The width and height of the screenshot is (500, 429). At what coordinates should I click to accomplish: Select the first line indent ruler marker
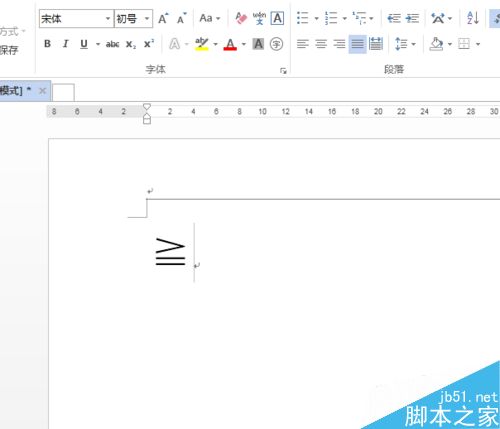[147, 107]
